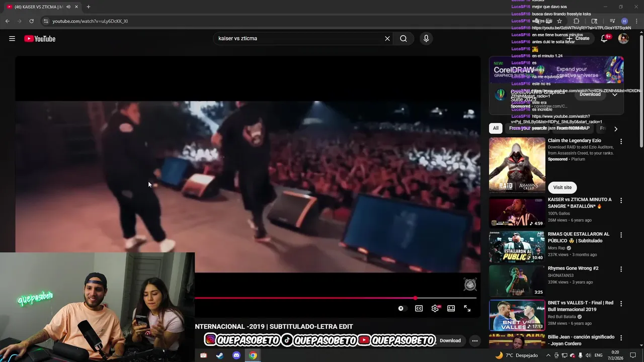Go back in browser

tap(8, 21)
